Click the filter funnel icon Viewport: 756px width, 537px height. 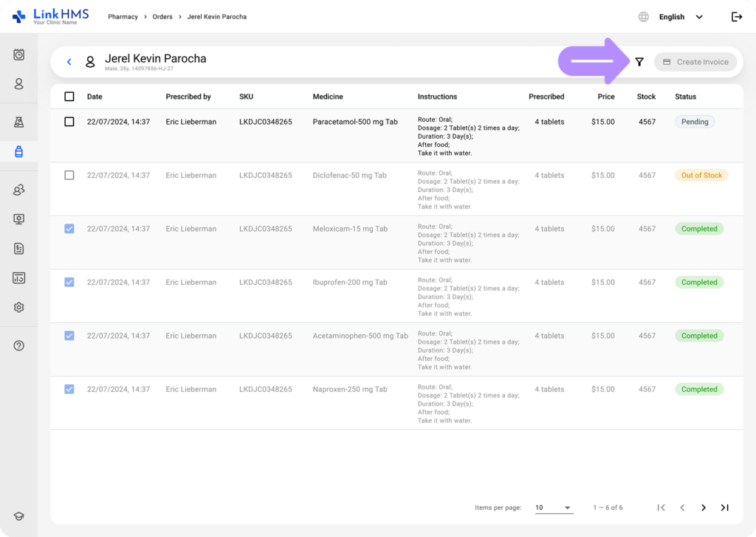click(x=639, y=62)
